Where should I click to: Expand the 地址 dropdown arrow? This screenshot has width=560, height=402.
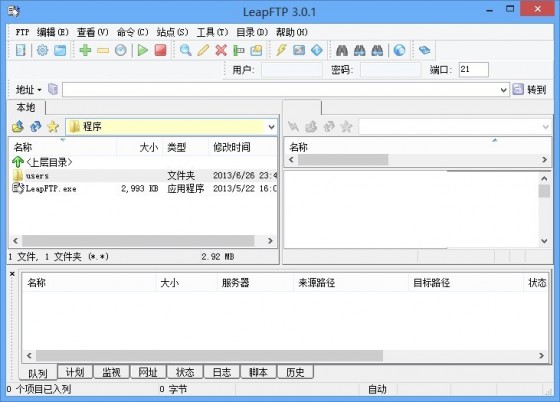click(x=39, y=90)
